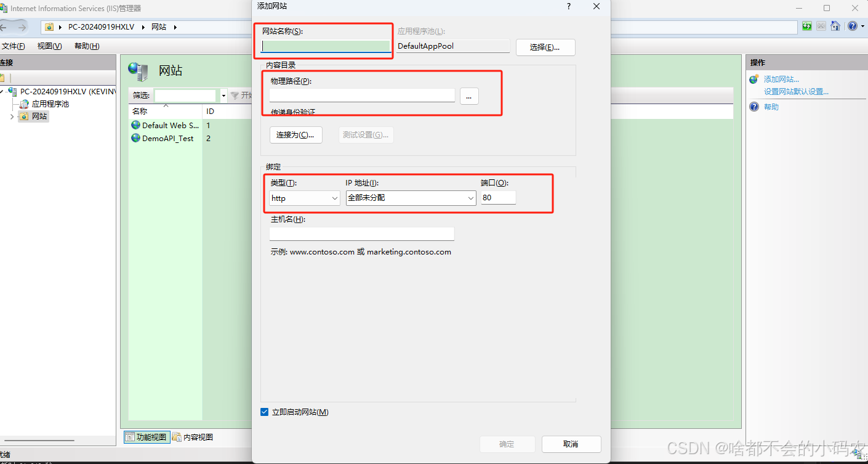Toggle the 立即启动网站 checkbox
868x464 pixels.
(265, 412)
